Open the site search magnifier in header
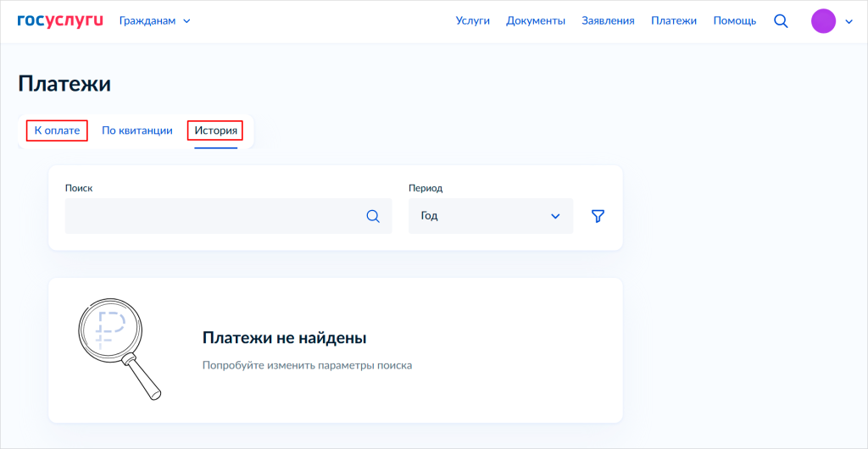This screenshot has width=868, height=449. [x=781, y=21]
